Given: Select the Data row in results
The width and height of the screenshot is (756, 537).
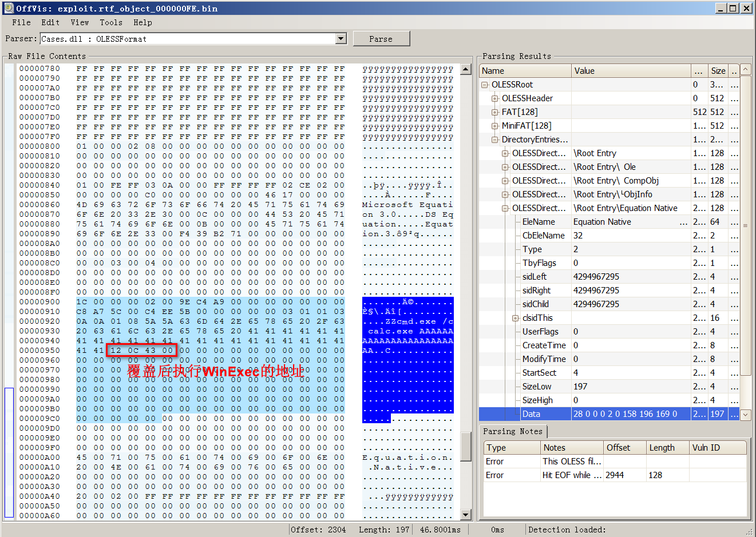Looking at the screenshot, I should 609,414.
